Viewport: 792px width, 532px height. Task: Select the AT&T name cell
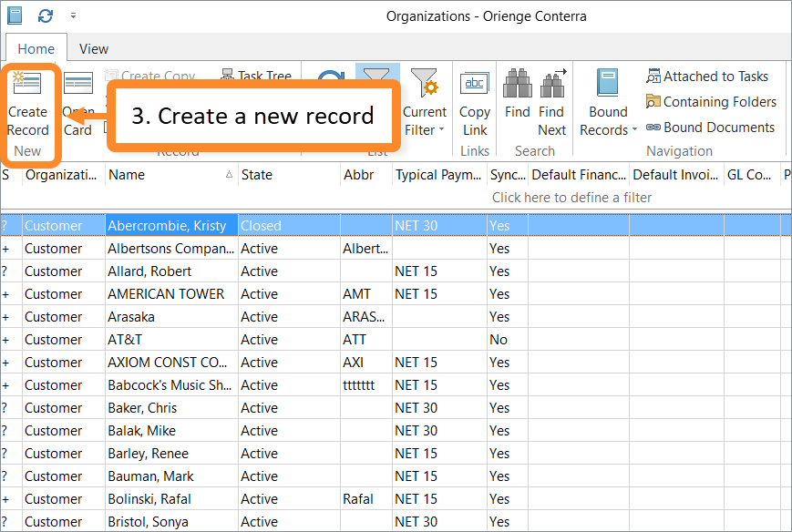coord(171,339)
